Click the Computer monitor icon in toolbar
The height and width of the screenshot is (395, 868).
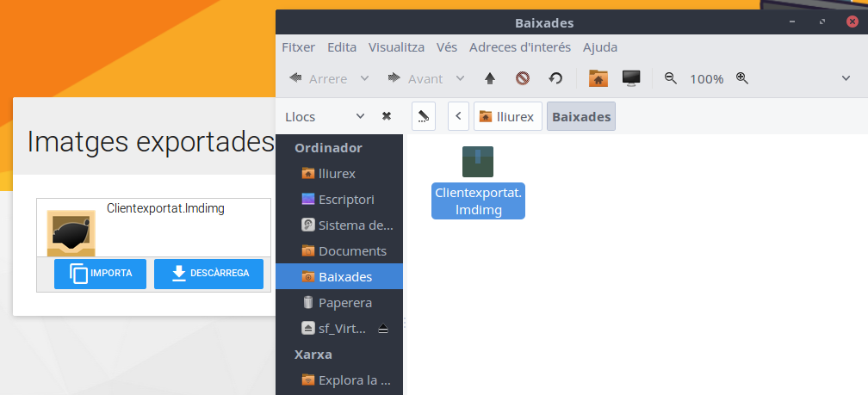point(631,78)
